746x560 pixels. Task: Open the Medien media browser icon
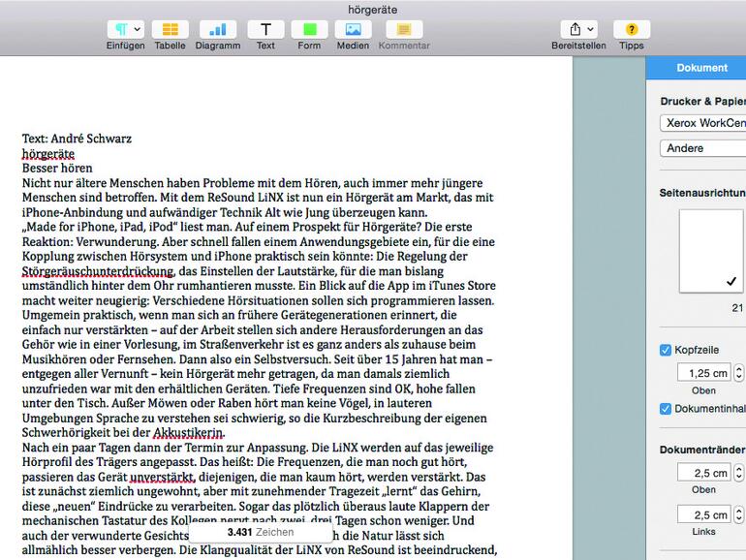tap(353, 29)
